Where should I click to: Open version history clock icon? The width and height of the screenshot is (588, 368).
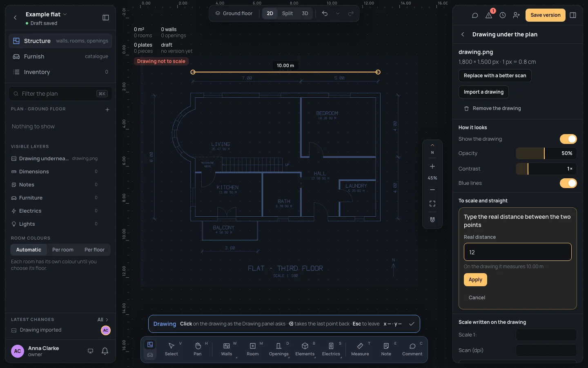pyautogui.click(x=503, y=15)
